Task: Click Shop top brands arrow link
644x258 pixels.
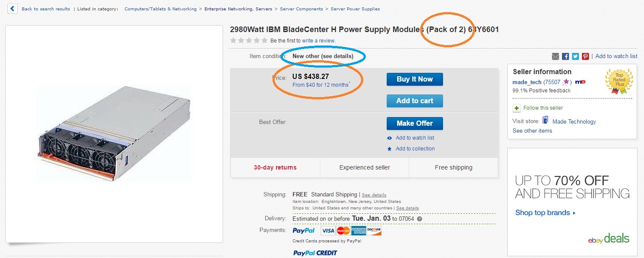Action: tap(545, 212)
